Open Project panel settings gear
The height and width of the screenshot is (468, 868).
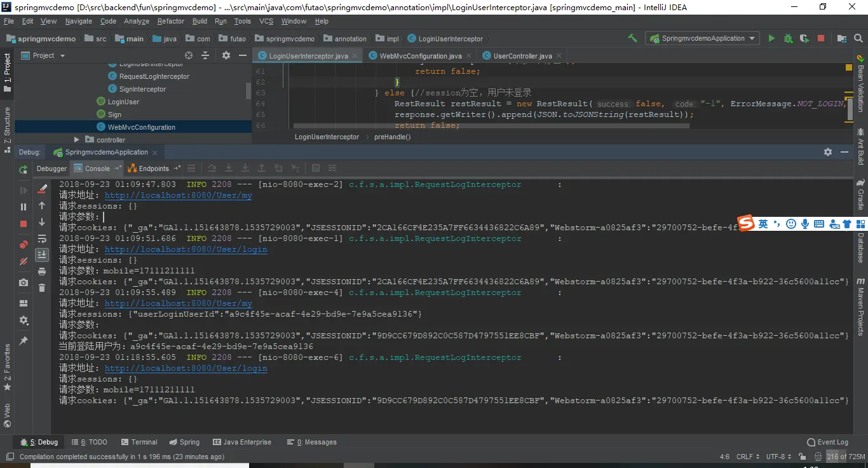[226, 55]
